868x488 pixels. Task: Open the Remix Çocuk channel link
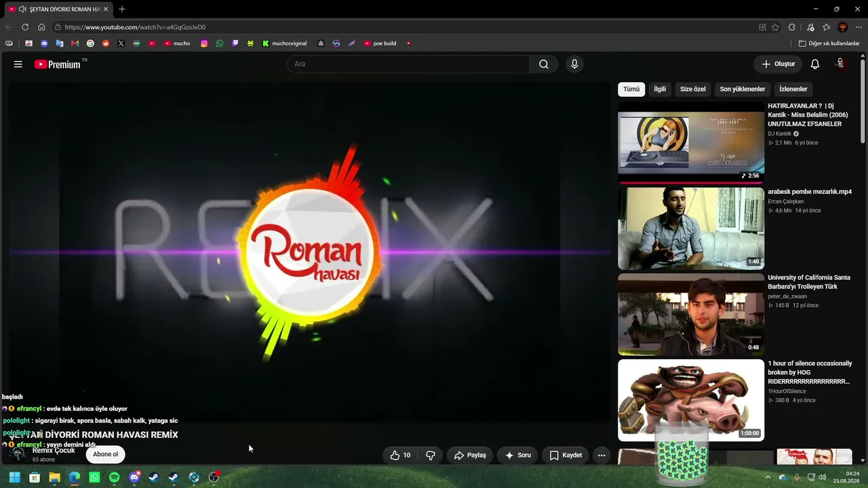click(54, 450)
